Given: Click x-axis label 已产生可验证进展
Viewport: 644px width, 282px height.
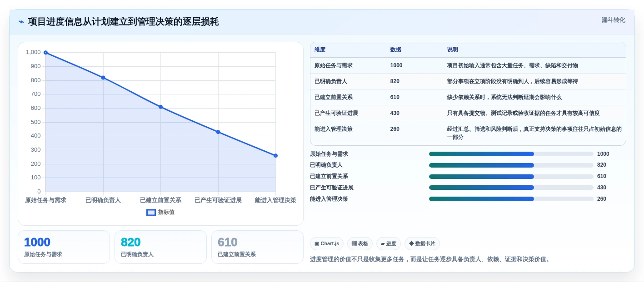Looking at the screenshot, I should click(218, 200).
